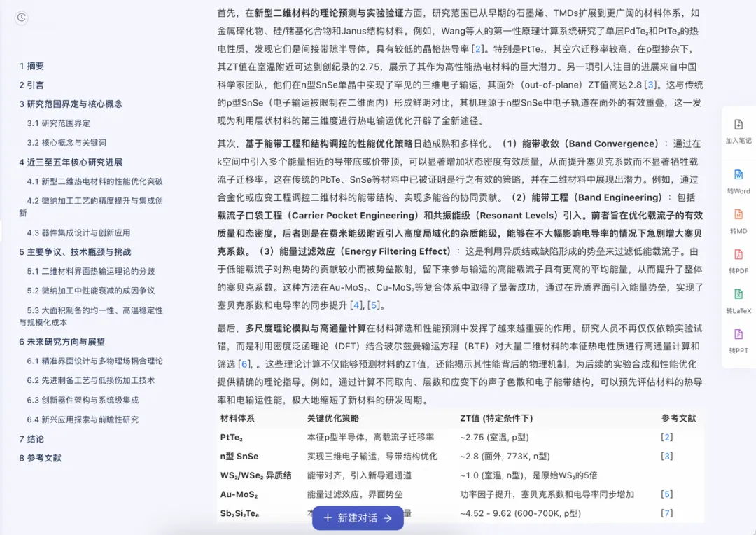Start a new chat via 新建对话
Image resolution: width=756 pixels, height=535 pixels.
click(358, 518)
